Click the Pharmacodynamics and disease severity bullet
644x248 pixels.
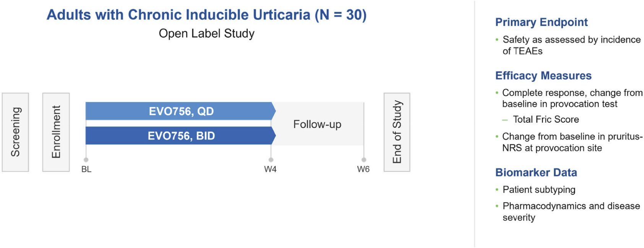tap(571, 212)
